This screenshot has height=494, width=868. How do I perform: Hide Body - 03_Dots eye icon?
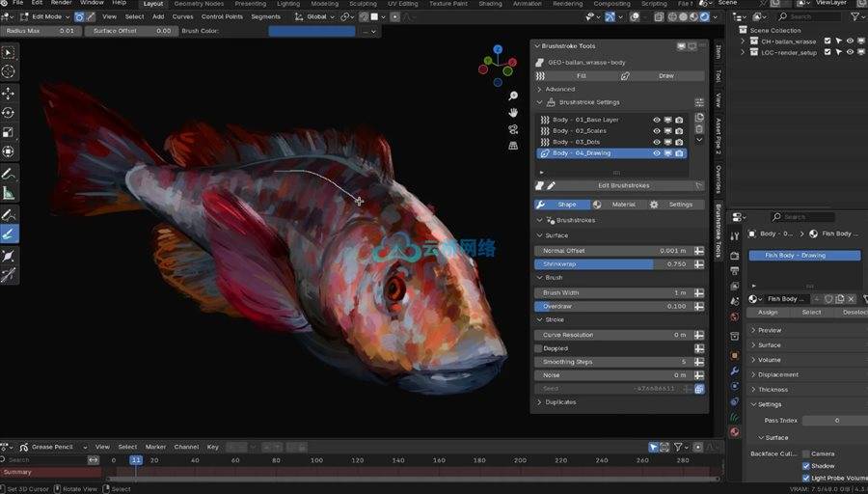[x=657, y=142]
